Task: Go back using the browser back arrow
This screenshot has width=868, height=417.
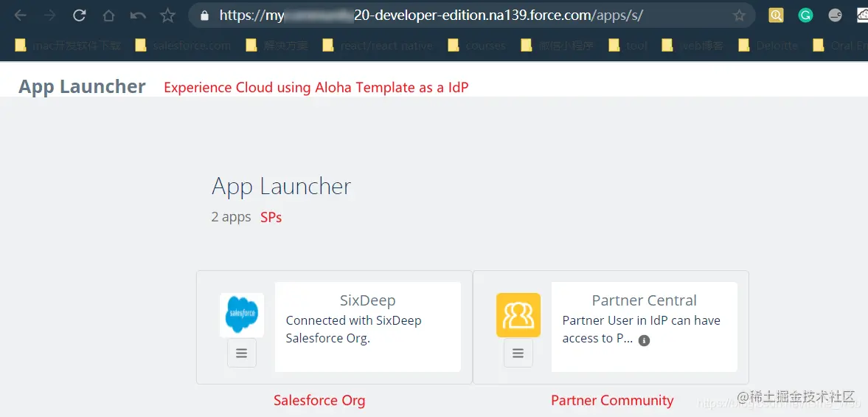Action: (x=21, y=15)
